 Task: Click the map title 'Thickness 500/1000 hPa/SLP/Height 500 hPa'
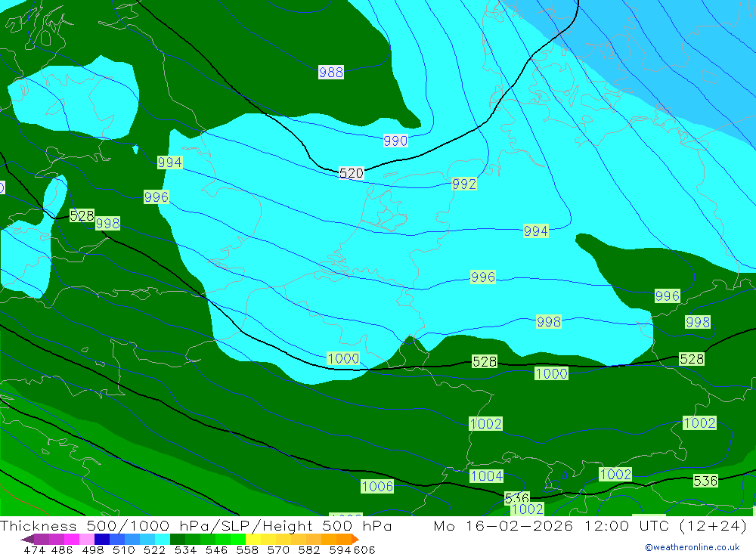point(196,525)
